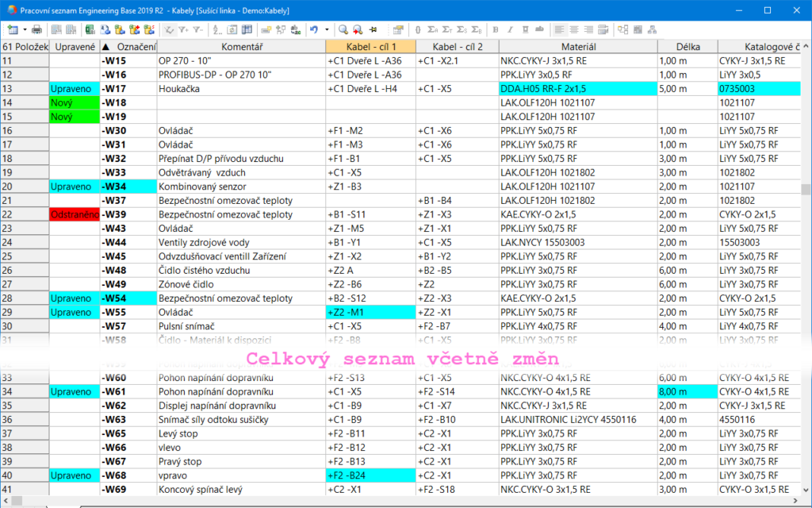Open the dropdown arrow beside the undo icon

(327, 29)
